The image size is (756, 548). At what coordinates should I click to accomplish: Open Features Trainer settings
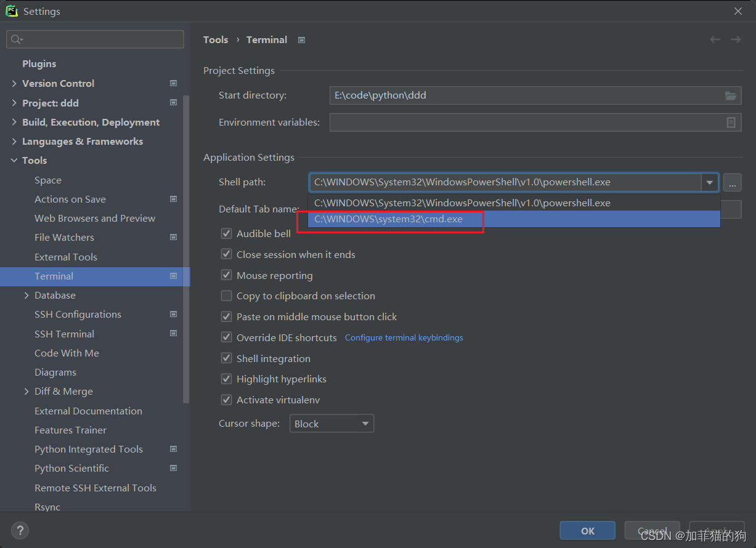[x=70, y=430]
